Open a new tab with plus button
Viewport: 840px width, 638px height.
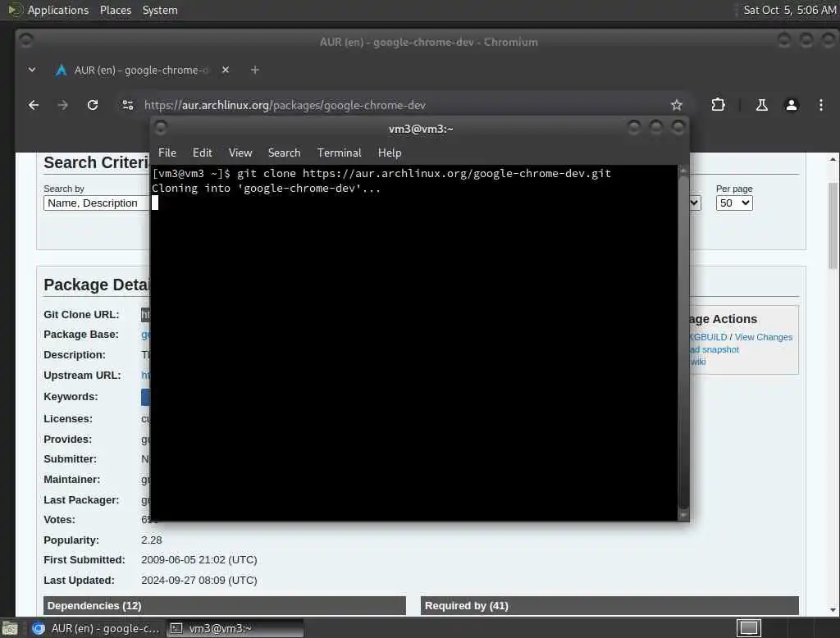pos(255,70)
